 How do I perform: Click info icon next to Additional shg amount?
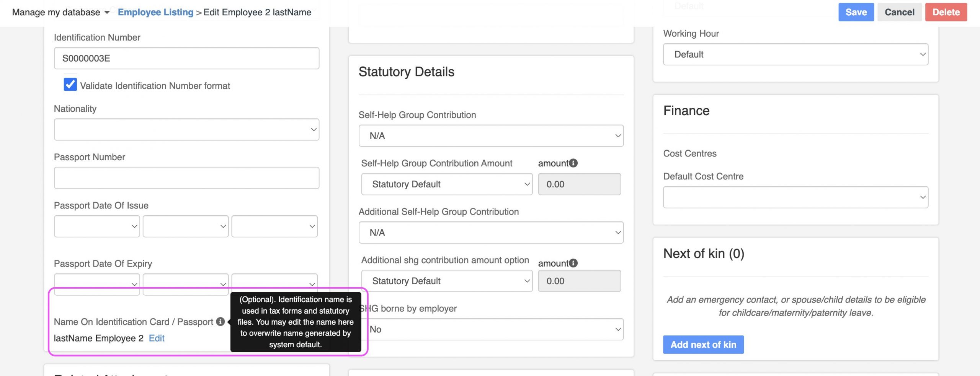pos(573,263)
